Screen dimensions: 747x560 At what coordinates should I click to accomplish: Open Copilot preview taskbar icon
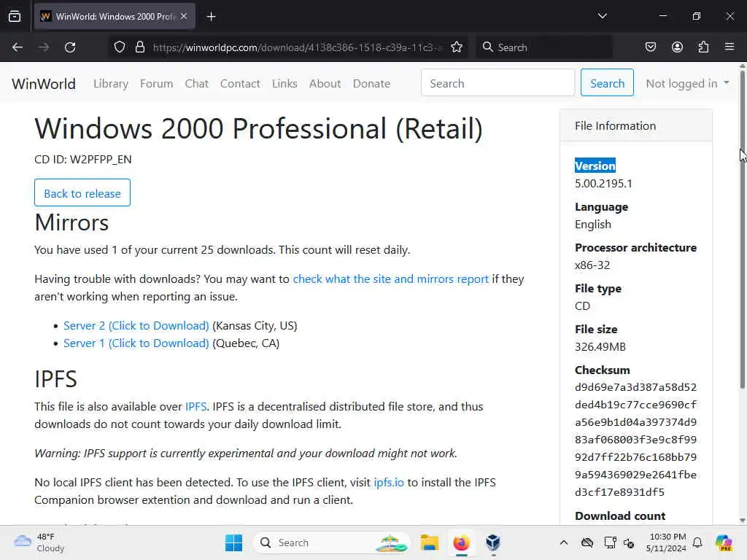pyautogui.click(x=724, y=542)
